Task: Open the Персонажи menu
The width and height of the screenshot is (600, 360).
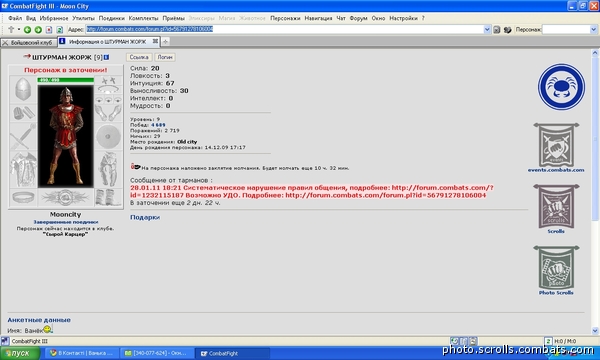Action: pyautogui.click(x=285, y=18)
